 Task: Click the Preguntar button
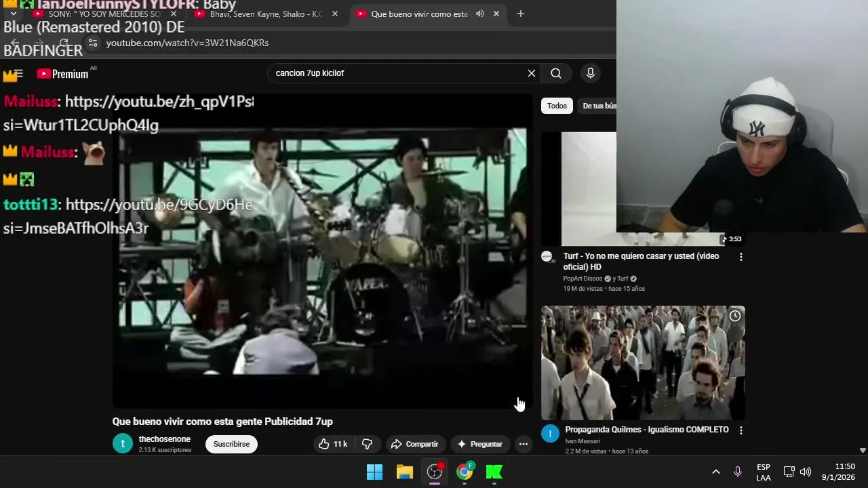tap(480, 444)
